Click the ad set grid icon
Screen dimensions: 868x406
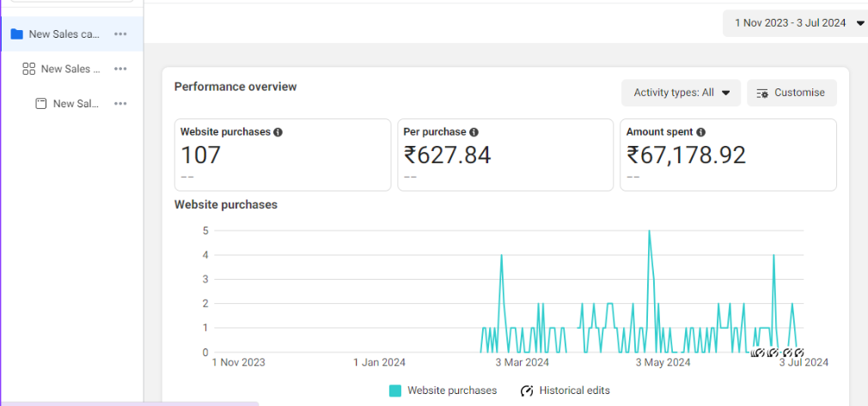pyautogui.click(x=28, y=69)
